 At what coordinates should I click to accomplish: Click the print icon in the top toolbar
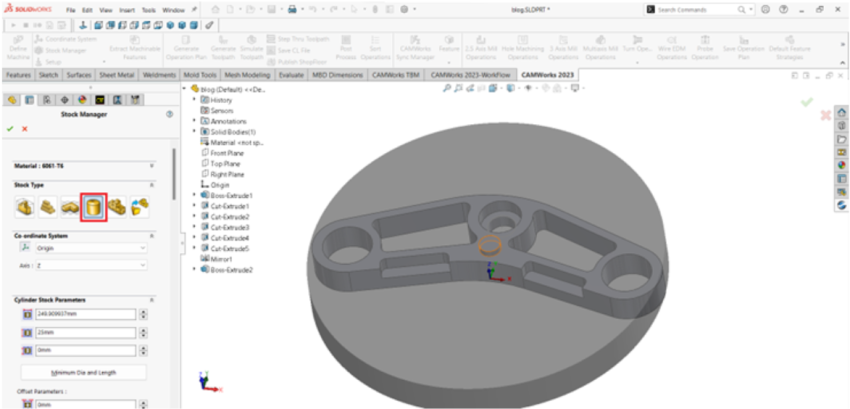293,9
